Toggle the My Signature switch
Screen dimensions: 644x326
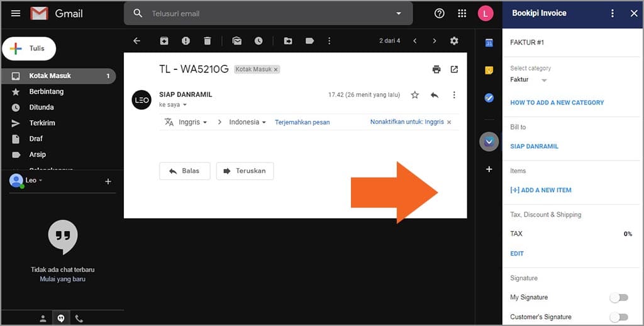(619, 298)
